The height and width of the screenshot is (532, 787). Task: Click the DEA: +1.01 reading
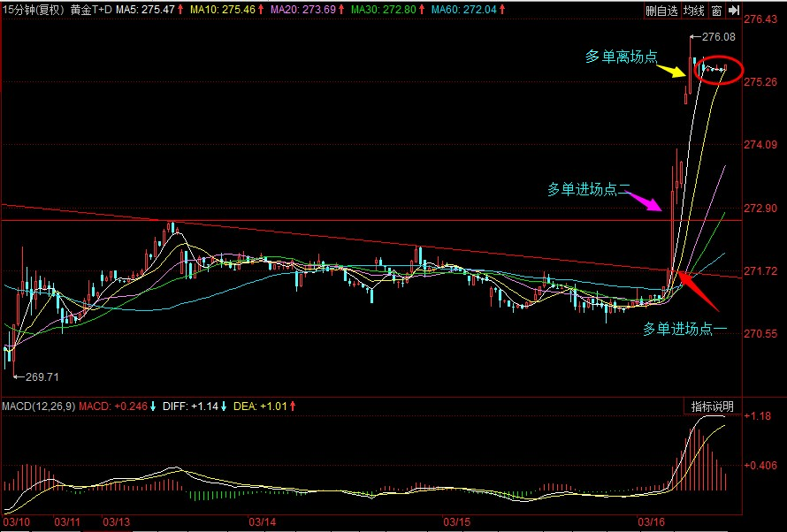(261, 407)
